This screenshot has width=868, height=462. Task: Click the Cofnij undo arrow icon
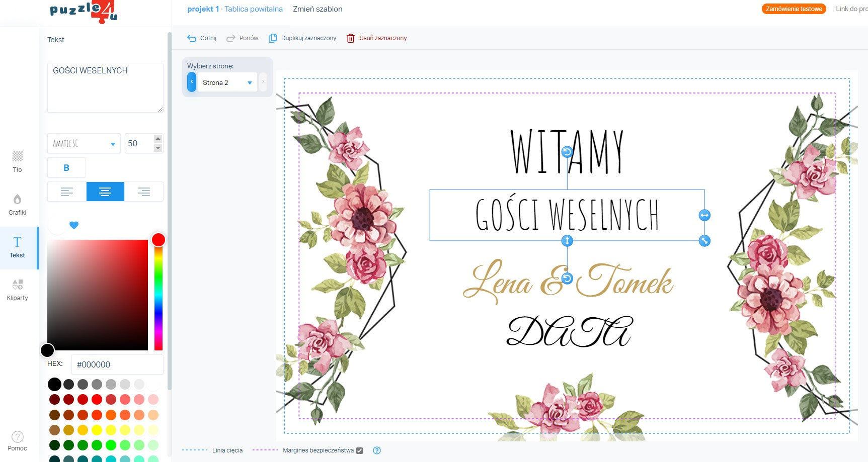tap(192, 38)
